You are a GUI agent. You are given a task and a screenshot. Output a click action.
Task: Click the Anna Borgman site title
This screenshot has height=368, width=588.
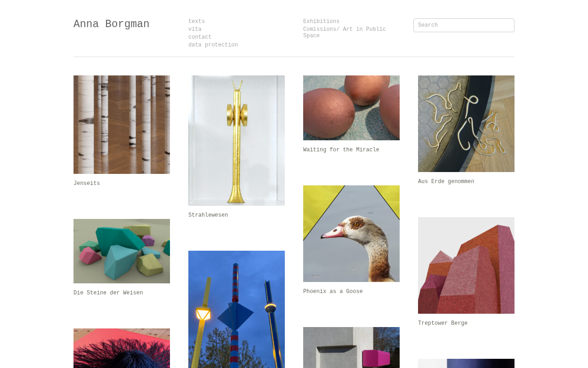[x=112, y=24]
